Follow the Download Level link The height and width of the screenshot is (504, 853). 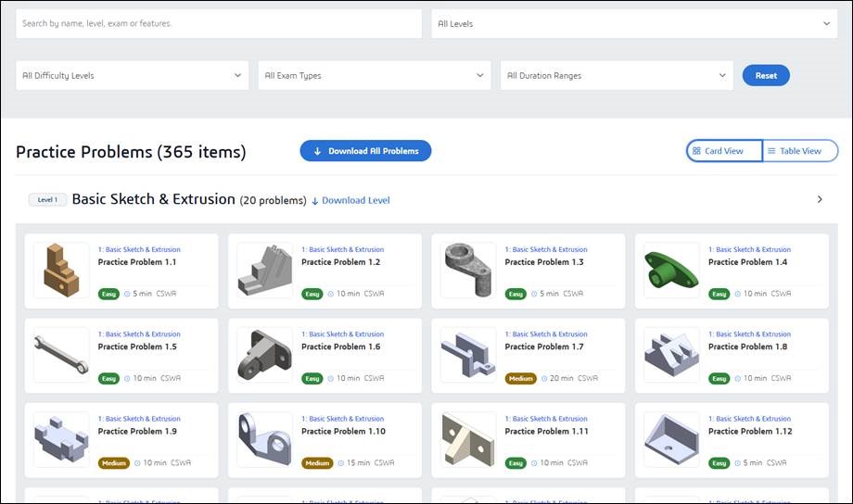click(x=355, y=200)
